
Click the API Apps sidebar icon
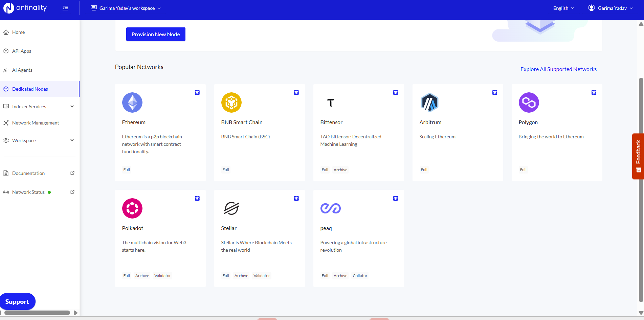(x=6, y=51)
